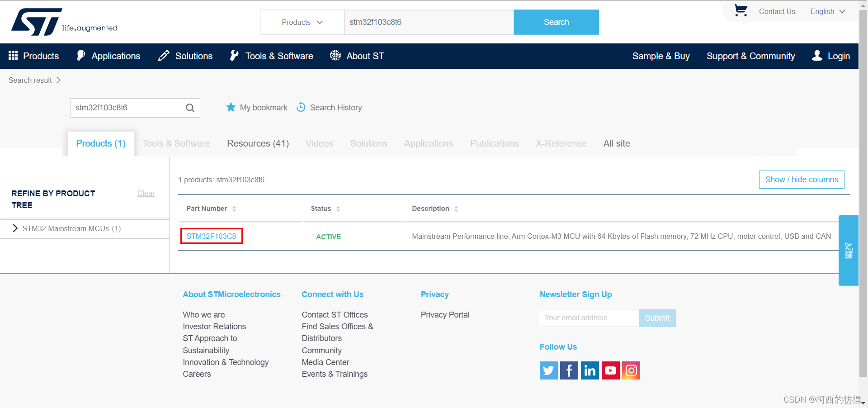Image resolution: width=868 pixels, height=408 pixels.
Task: Expand the STM32 Mainstream MCUs tree node
Action: point(15,228)
